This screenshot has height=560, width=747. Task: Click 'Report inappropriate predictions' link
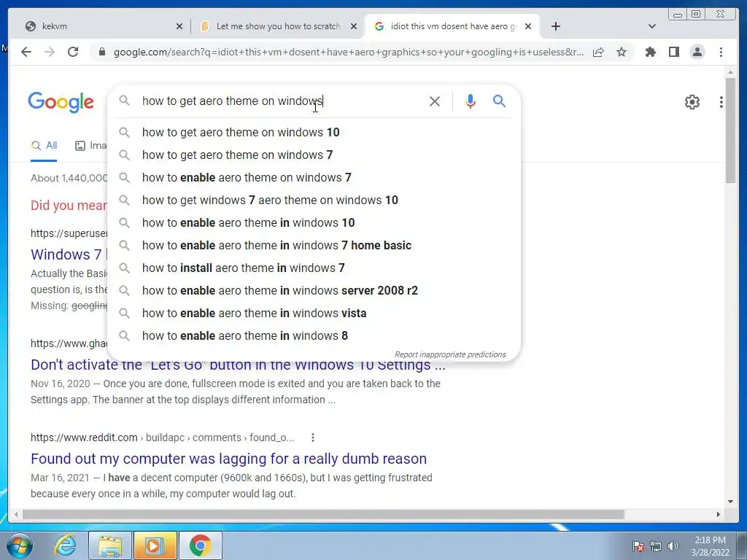[450, 354]
